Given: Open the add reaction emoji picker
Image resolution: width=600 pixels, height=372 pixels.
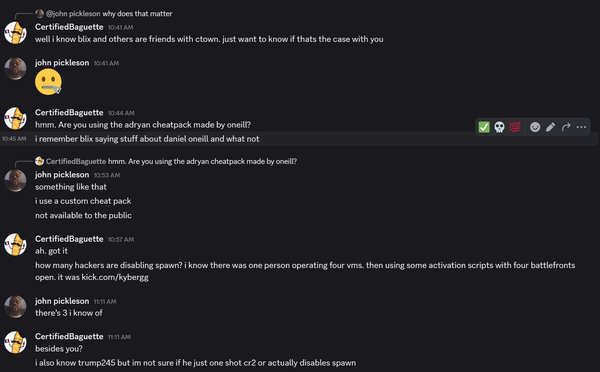Looking at the screenshot, I should pyautogui.click(x=535, y=127).
